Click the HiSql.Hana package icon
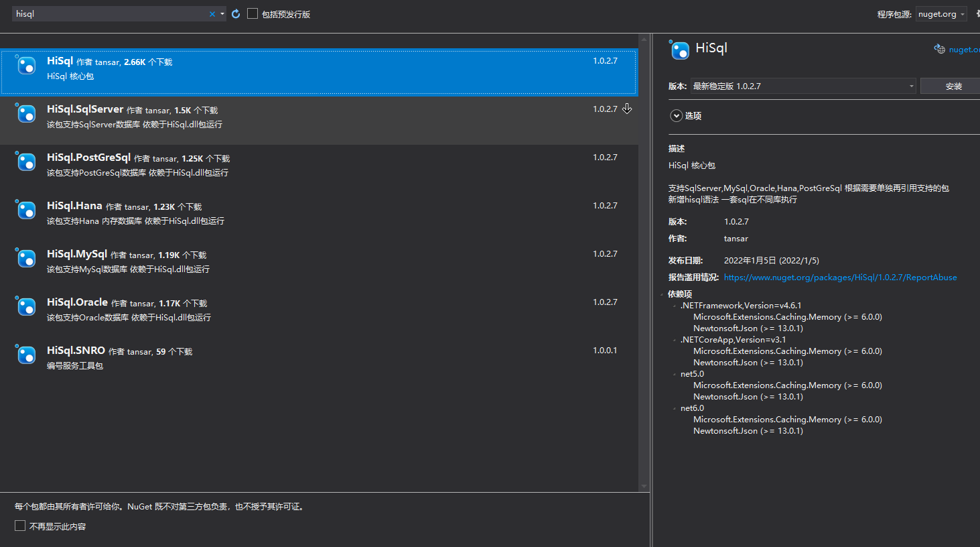The image size is (980, 547). pos(26,210)
